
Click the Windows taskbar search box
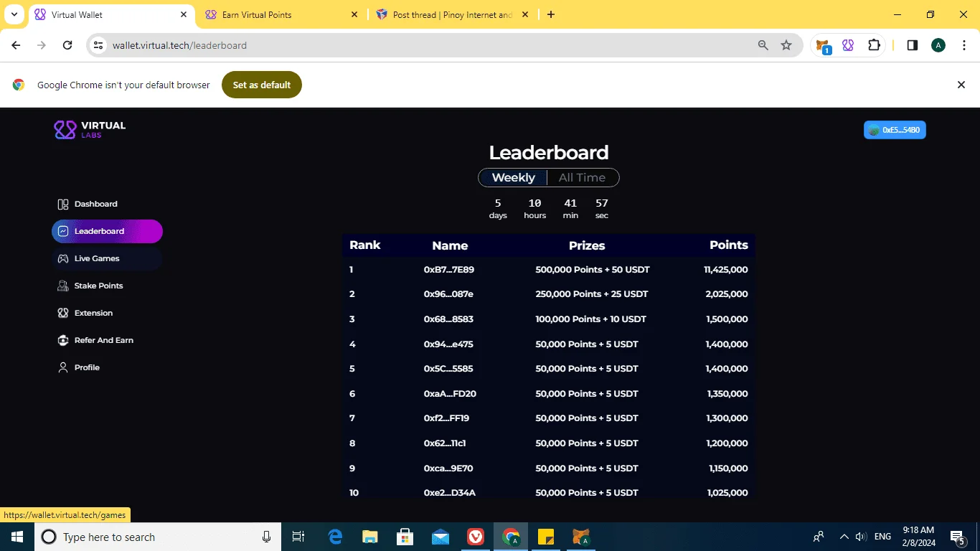click(156, 537)
